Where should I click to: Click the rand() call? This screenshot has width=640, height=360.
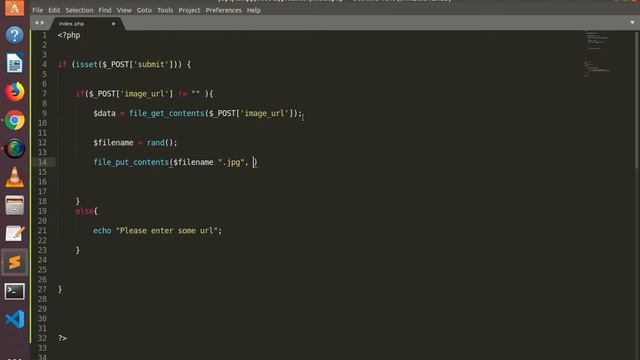tap(162, 142)
